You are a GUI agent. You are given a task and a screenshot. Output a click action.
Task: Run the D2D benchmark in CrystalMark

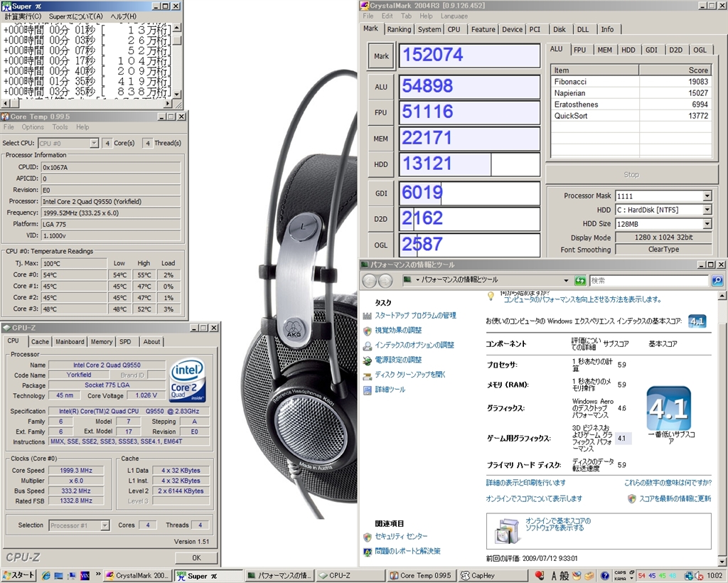pos(381,219)
